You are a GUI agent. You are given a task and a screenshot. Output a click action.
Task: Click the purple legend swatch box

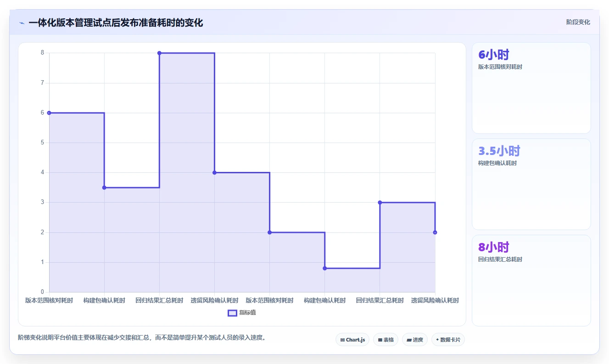[232, 313]
